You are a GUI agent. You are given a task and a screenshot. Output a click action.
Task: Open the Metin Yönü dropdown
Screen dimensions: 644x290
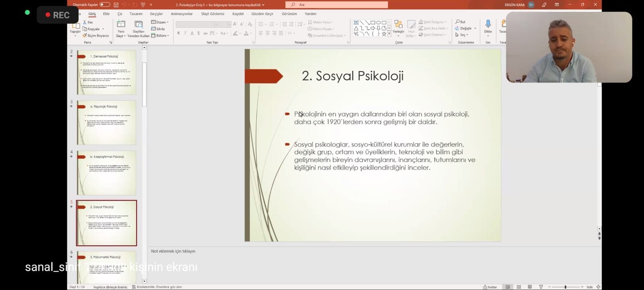point(321,22)
